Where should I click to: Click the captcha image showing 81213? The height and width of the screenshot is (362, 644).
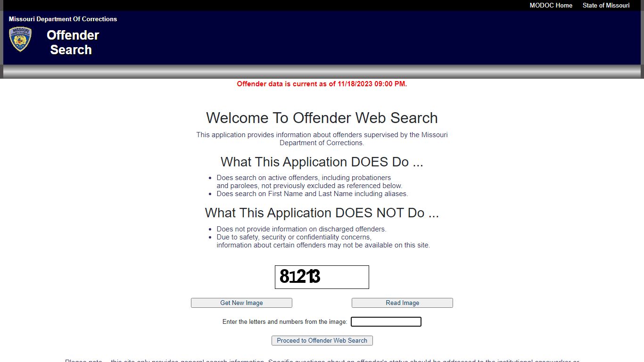coord(322,277)
